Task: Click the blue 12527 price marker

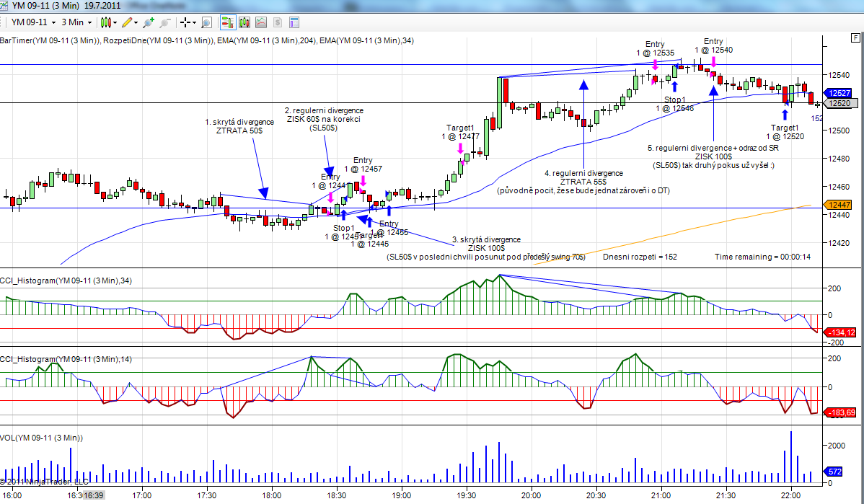Action: coord(838,93)
